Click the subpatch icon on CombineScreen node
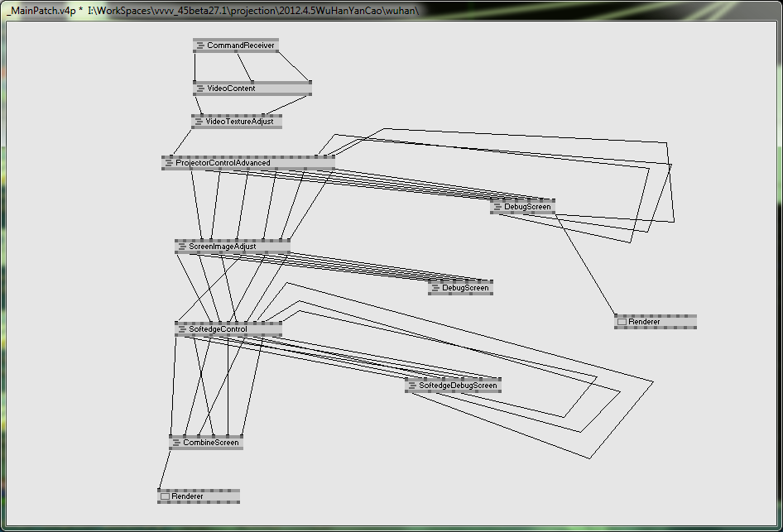 (176, 443)
